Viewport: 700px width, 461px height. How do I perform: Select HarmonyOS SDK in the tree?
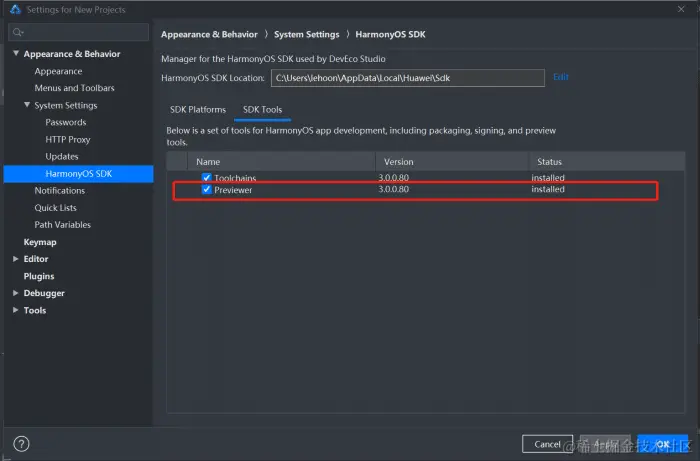[79, 174]
